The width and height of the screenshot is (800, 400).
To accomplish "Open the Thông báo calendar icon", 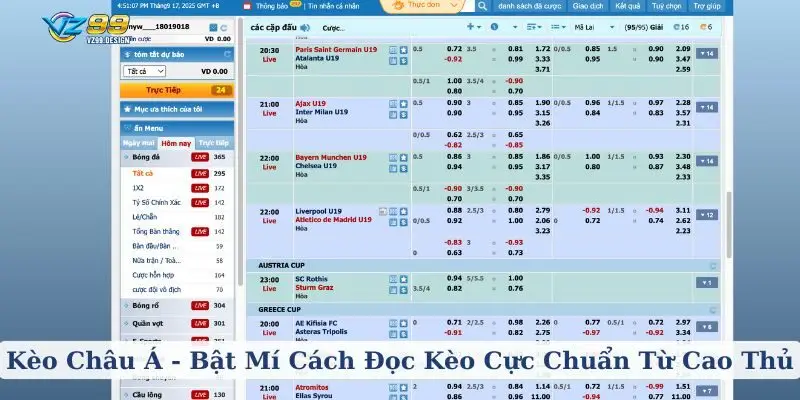I will tap(247, 7).
